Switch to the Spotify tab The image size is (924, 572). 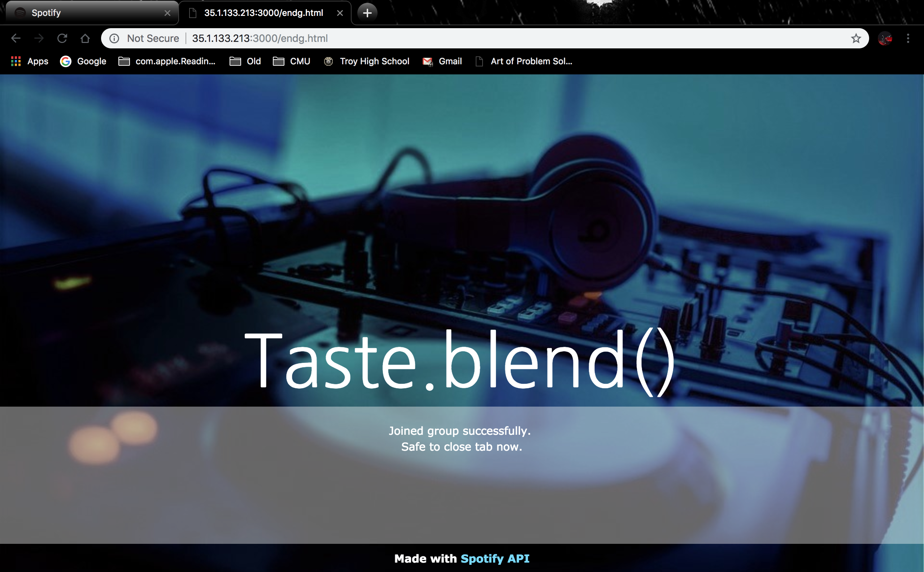coord(87,13)
